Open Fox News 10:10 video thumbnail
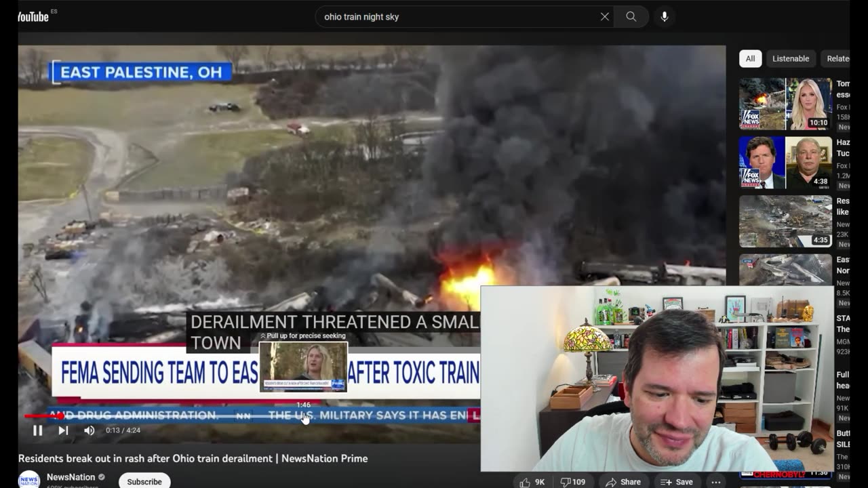This screenshot has width=868, height=488. tap(785, 104)
